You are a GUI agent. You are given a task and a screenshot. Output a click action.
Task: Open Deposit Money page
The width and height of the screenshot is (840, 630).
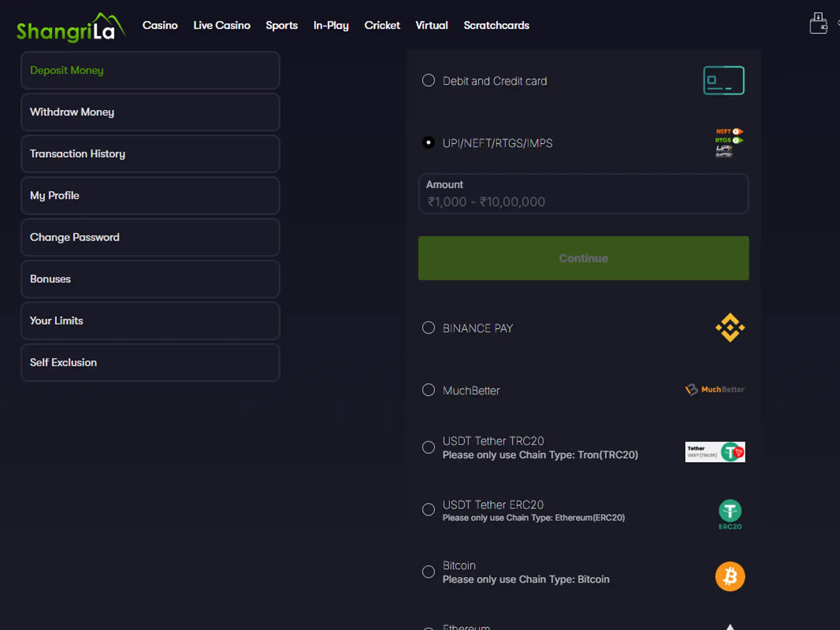click(x=150, y=70)
